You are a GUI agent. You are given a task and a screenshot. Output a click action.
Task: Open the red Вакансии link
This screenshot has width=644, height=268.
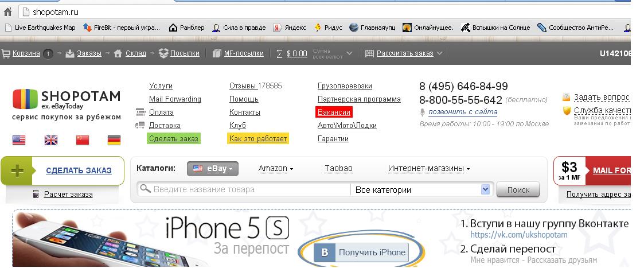pos(334,112)
